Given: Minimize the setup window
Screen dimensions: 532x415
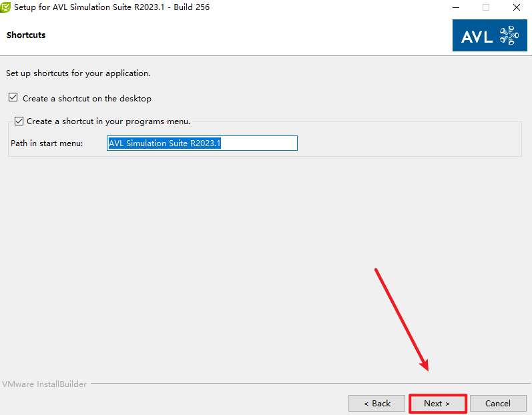Looking at the screenshot, I should [455, 7].
